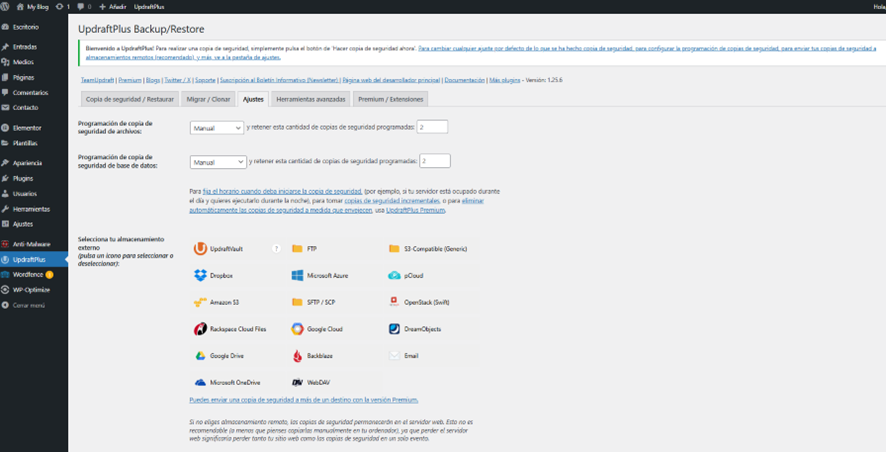
Task: Click the Wordfence notification badge
Action: 49,275
